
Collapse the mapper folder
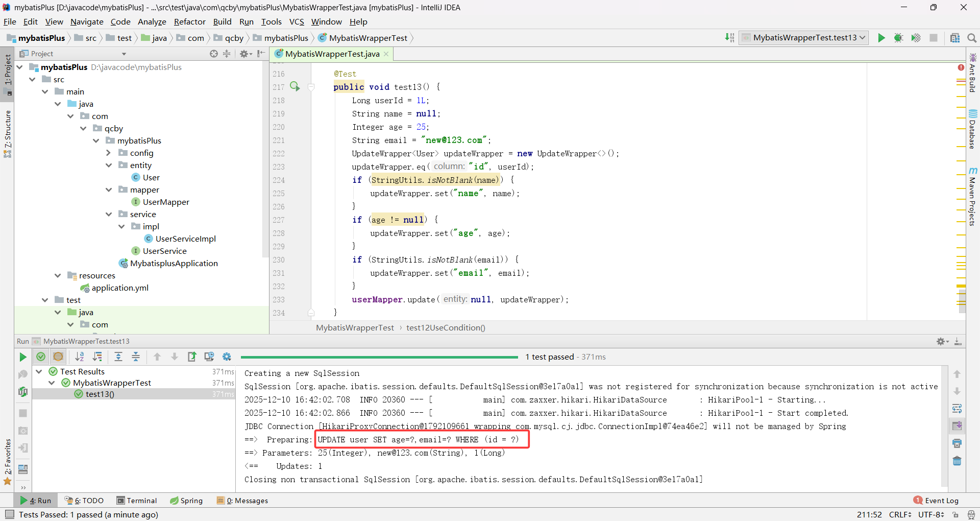(x=108, y=190)
